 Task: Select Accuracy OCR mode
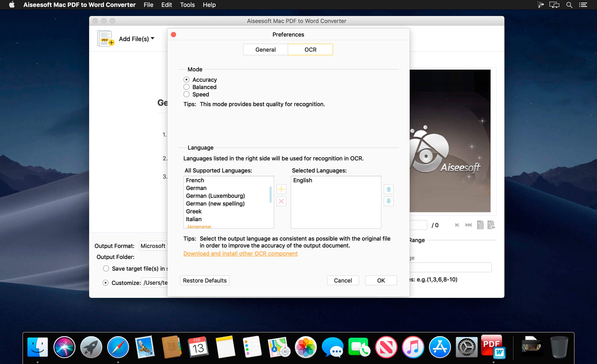(x=186, y=79)
